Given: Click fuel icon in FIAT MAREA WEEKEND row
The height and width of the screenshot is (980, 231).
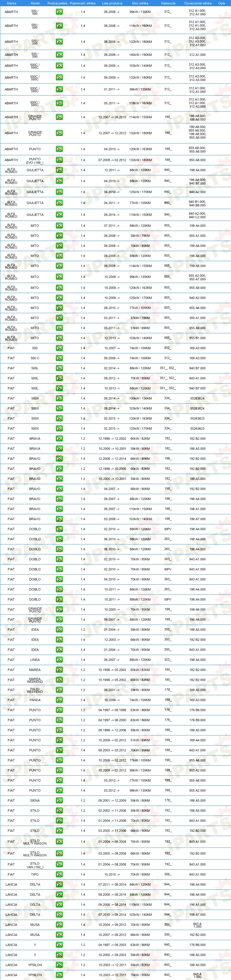Looking at the screenshot, I should 59,680.
